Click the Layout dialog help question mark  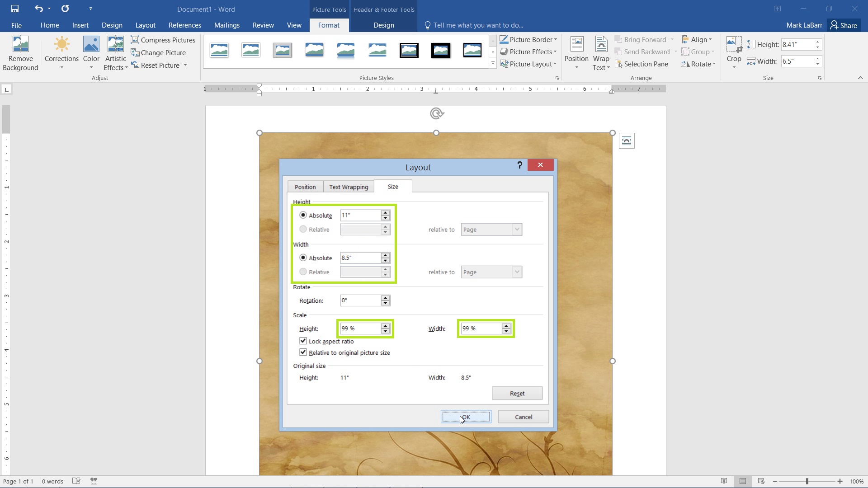(519, 165)
